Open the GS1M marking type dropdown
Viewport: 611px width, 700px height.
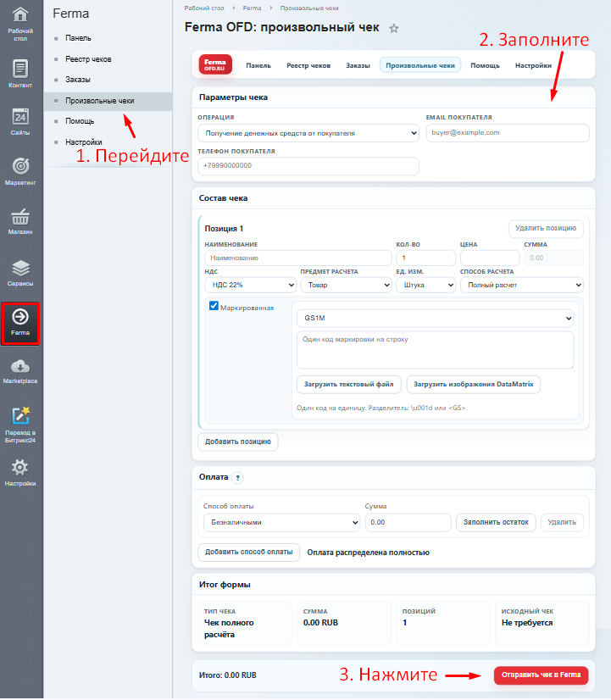point(435,318)
